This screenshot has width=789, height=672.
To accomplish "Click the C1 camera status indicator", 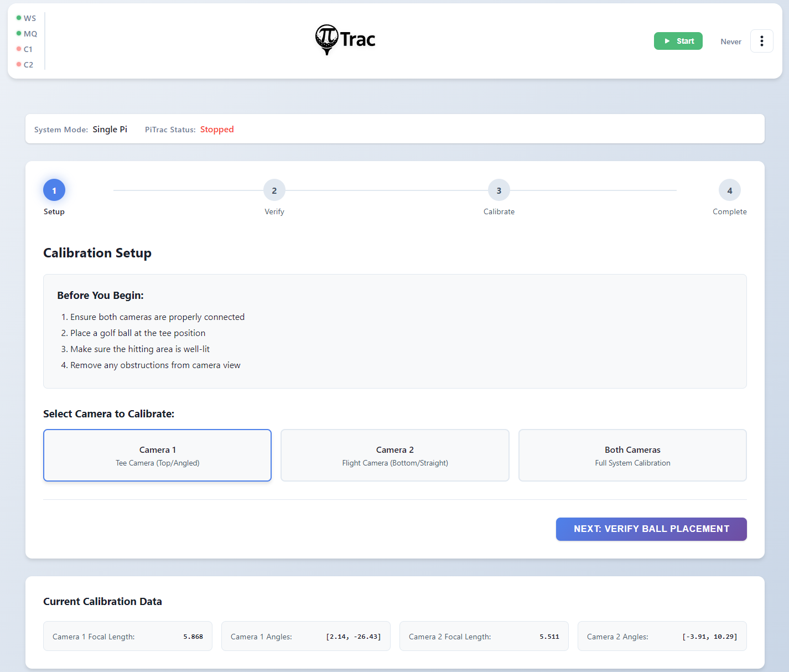I will (x=25, y=49).
